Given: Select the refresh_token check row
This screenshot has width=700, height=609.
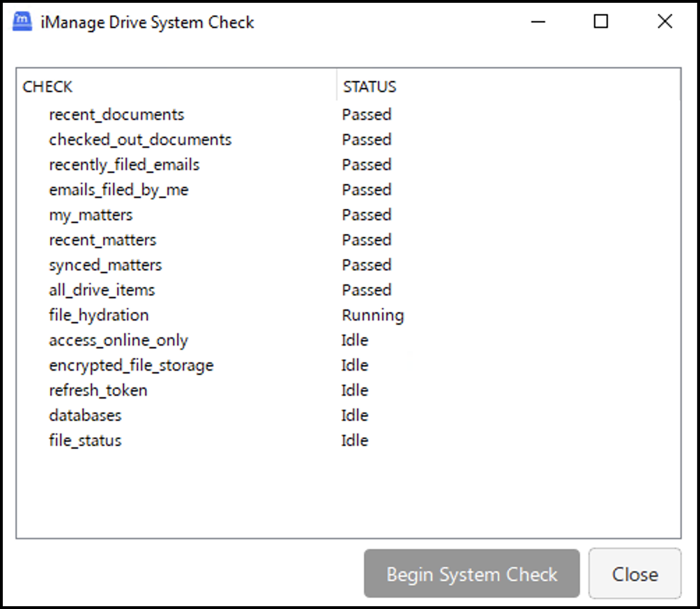Looking at the screenshot, I should (x=98, y=390).
